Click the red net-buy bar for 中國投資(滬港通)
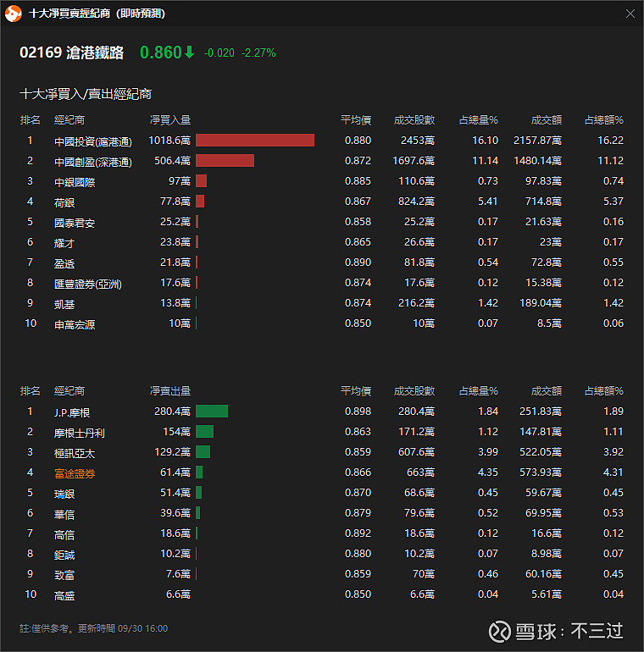644x652 pixels. coord(254,141)
